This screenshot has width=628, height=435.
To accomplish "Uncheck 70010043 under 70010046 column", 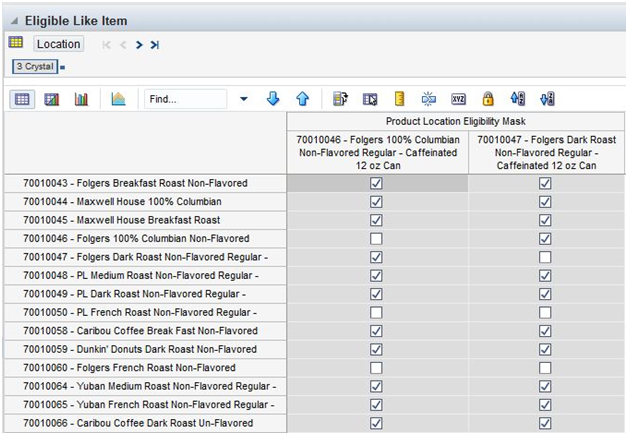I will pyautogui.click(x=376, y=183).
